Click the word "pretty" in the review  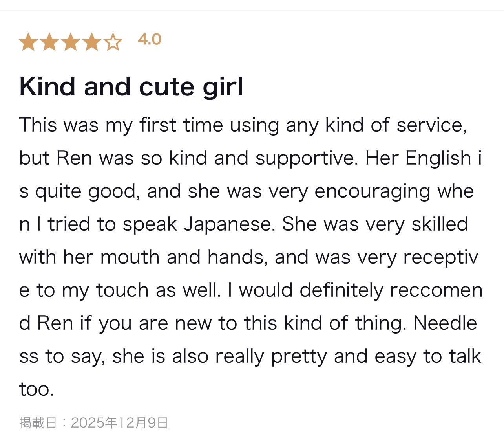[x=299, y=357]
